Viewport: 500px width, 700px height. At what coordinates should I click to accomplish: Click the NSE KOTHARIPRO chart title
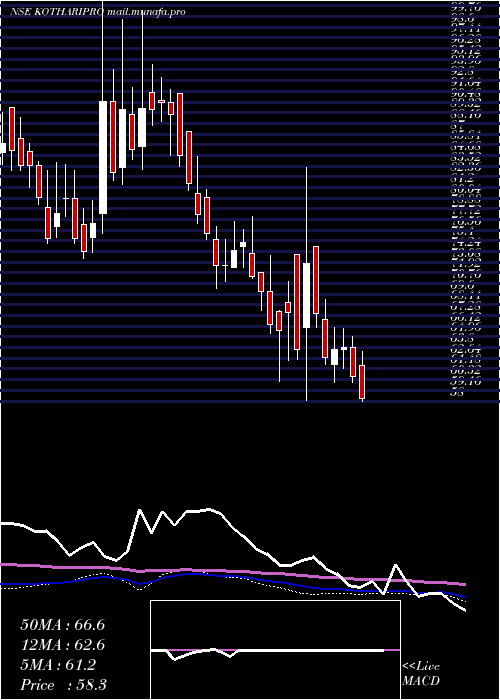pos(57,12)
